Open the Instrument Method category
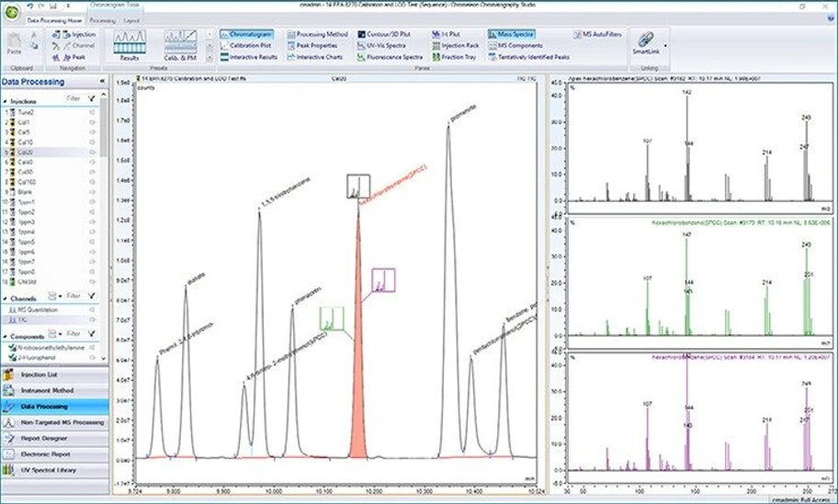 coord(54,391)
